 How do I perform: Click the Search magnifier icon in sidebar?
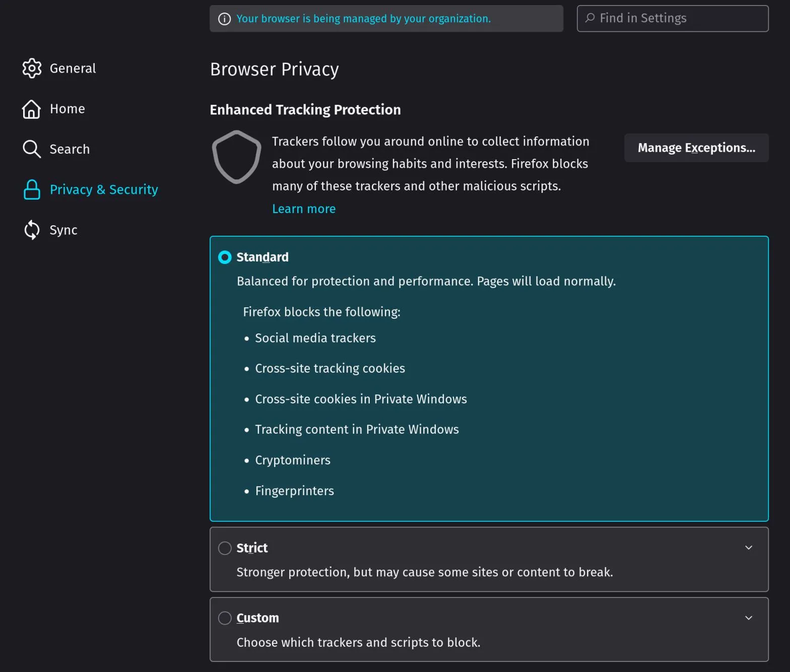(x=32, y=149)
